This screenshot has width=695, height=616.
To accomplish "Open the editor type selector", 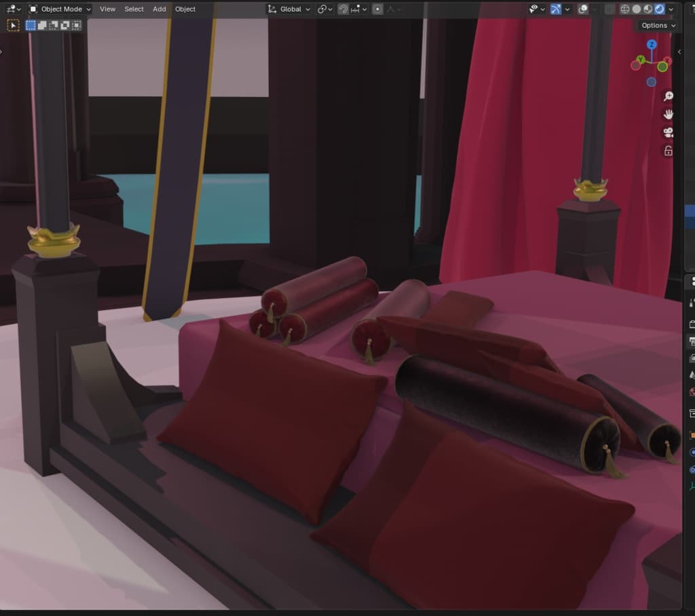I will pos(14,9).
